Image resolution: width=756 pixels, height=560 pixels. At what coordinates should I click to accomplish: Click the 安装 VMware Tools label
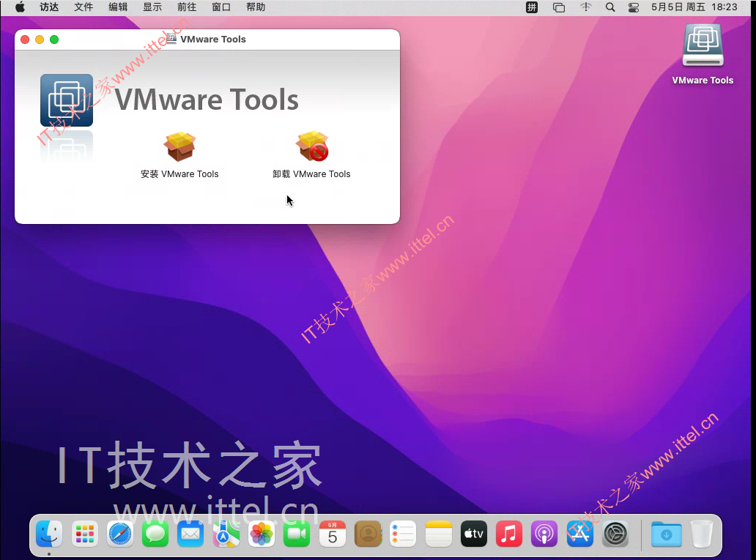click(179, 174)
